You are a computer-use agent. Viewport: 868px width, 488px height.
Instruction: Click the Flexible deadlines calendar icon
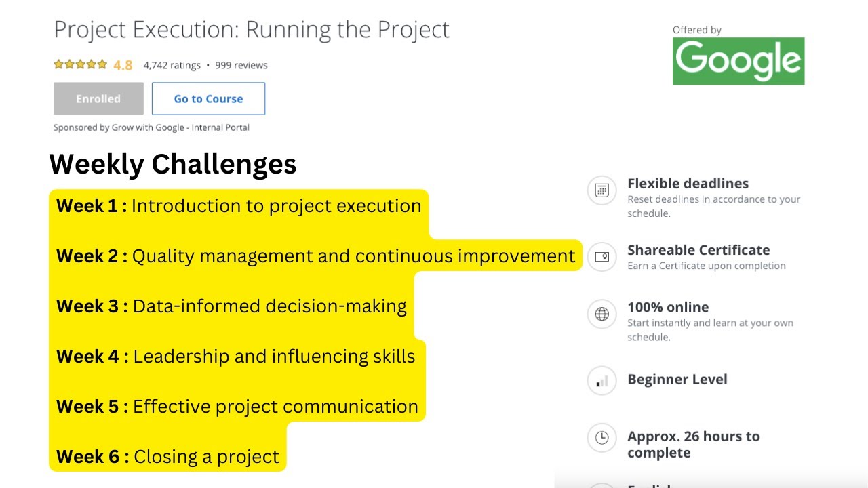pos(601,190)
